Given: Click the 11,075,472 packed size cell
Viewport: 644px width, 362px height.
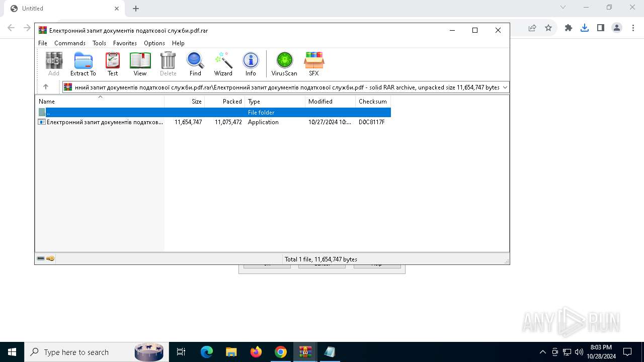Looking at the screenshot, I should pyautogui.click(x=228, y=122).
